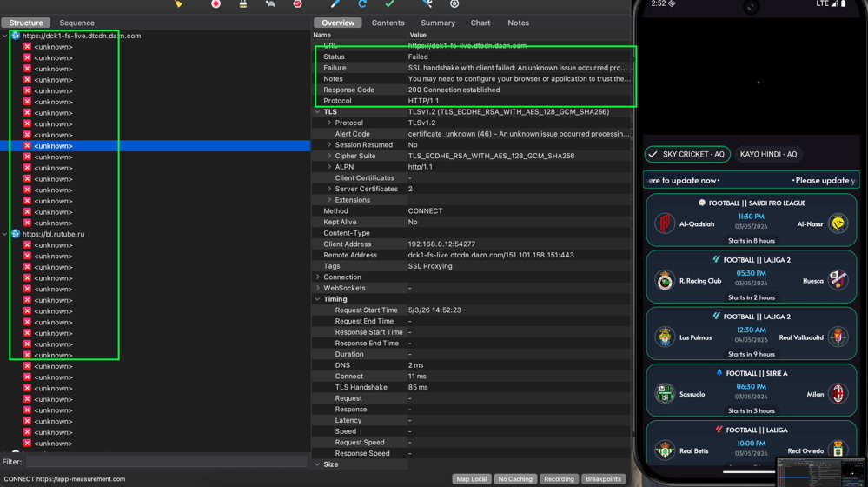Click the No Caching button
The width and height of the screenshot is (868, 487).
coord(515,478)
